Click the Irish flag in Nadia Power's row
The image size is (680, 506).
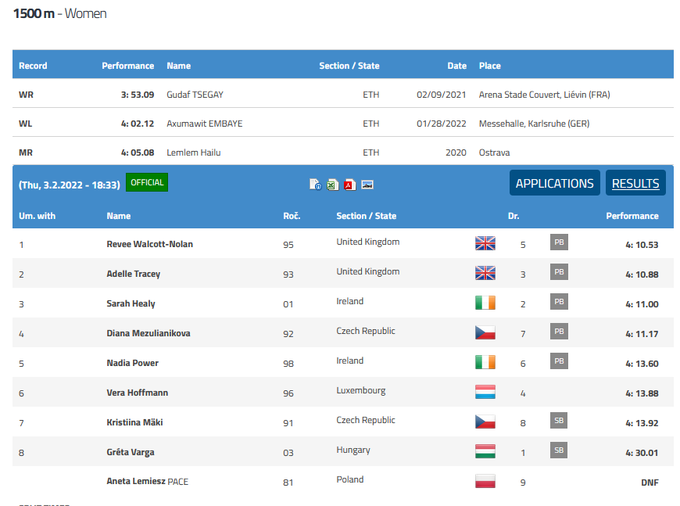(x=485, y=362)
